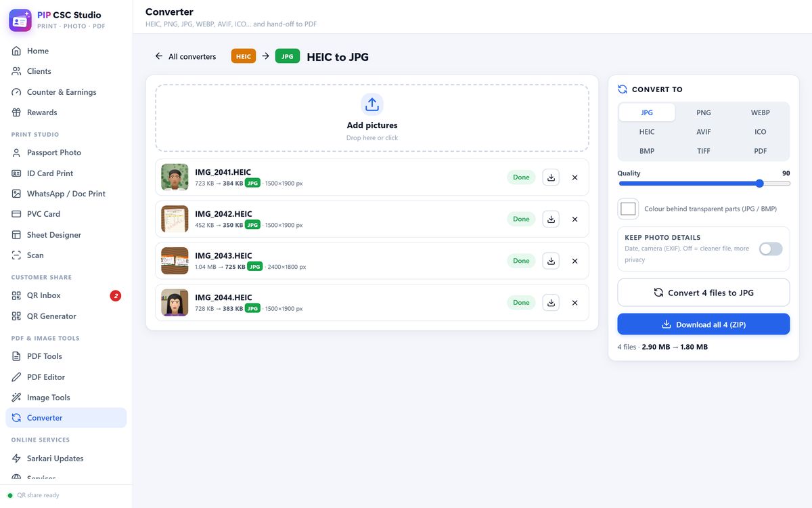Image resolution: width=812 pixels, height=508 pixels.
Task: Pick colour behind transparent parts
Action: point(628,209)
